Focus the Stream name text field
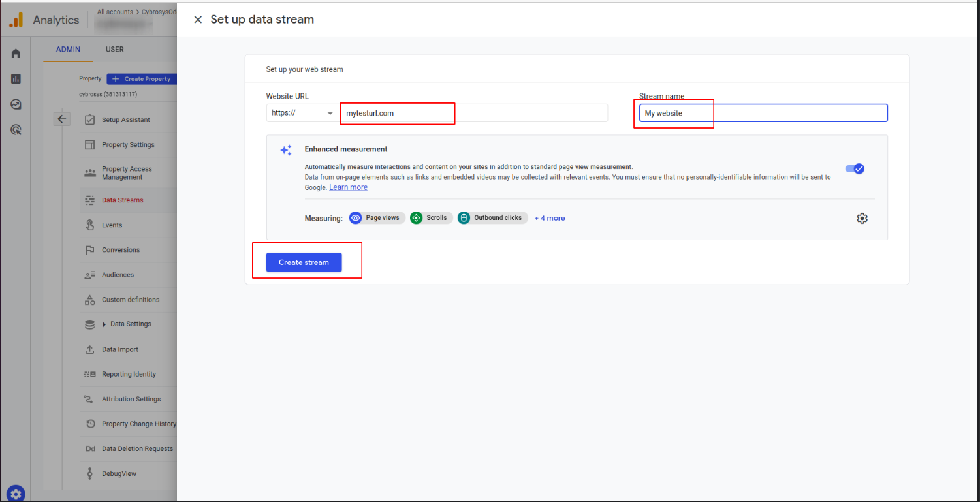The width and height of the screenshot is (980, 502). coord(763,113)
